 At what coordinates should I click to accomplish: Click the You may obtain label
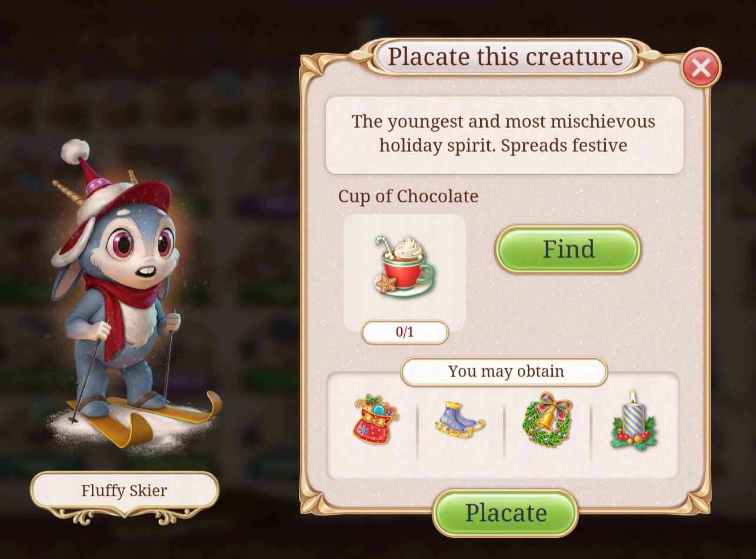pos(504,371)
